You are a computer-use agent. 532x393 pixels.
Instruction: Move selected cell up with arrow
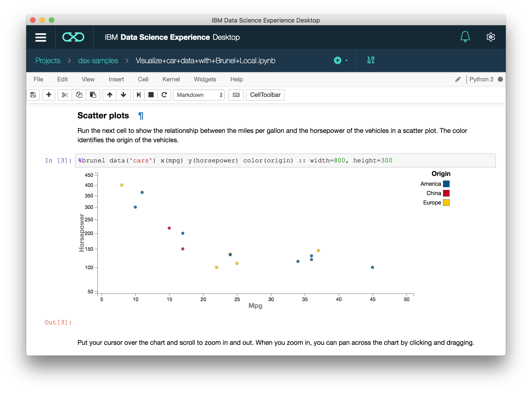(x=110, y=95)
